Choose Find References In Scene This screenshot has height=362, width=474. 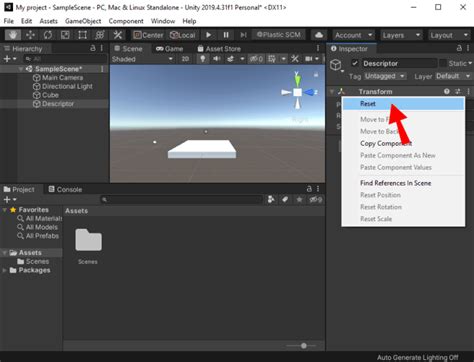point(403,183)
